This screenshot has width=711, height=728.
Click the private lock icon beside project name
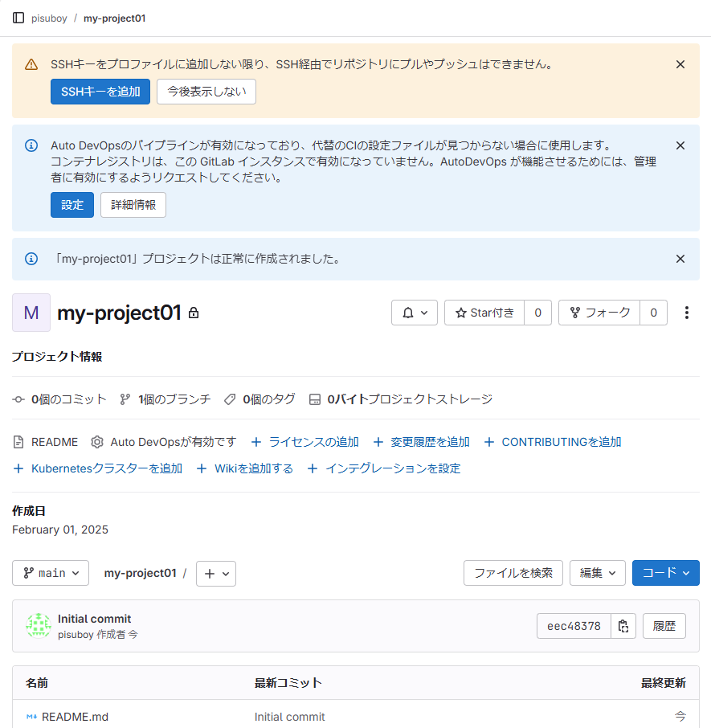pos(194,313)
